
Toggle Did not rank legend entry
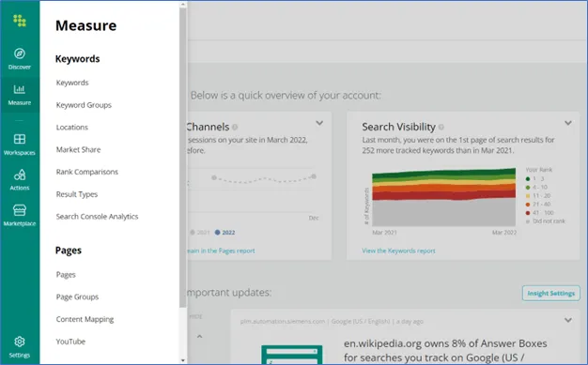pos(546,221)
